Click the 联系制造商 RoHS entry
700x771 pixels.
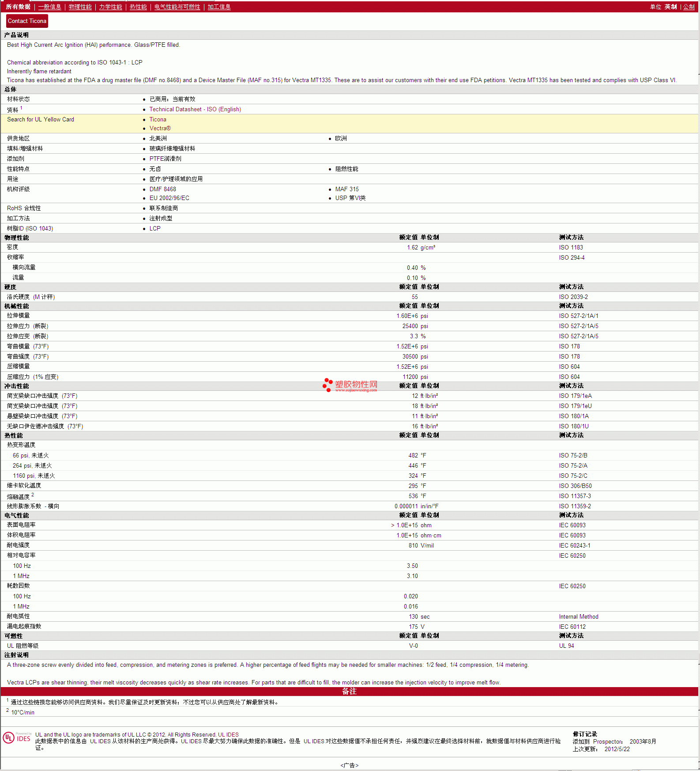[164, 208]
